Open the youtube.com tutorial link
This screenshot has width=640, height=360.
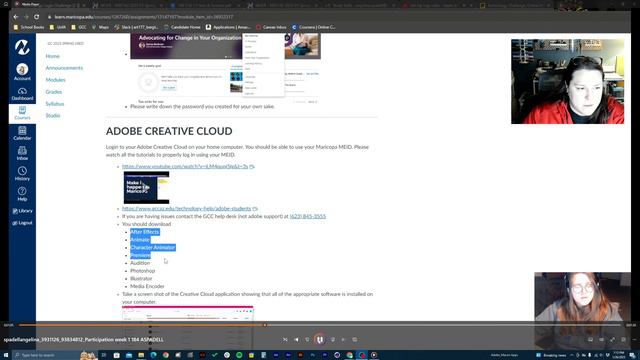coord(185,167)
